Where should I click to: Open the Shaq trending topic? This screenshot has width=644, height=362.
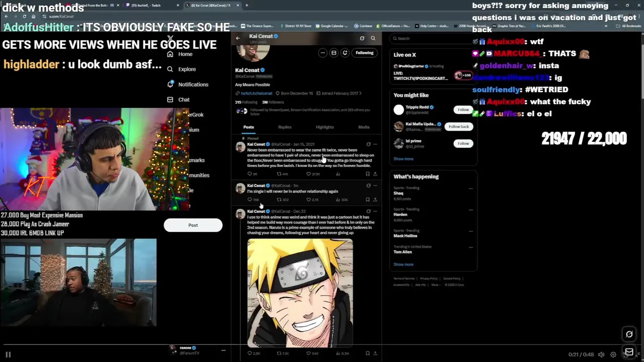click(x=398, y=193)
